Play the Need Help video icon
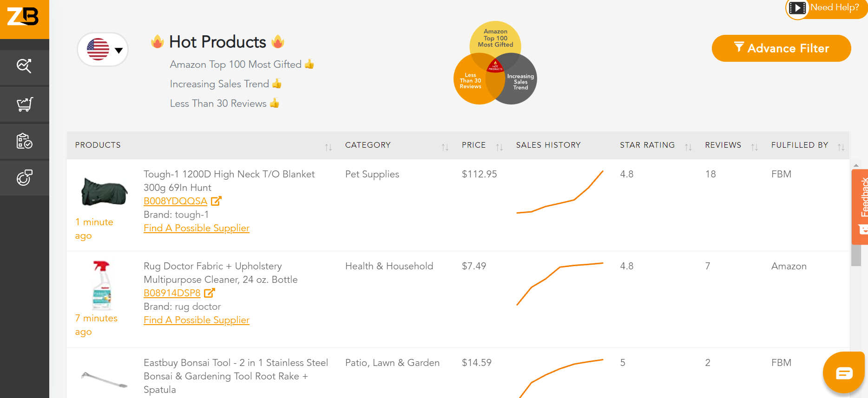The width and height of the screenshot is (868, 398). 797,8
